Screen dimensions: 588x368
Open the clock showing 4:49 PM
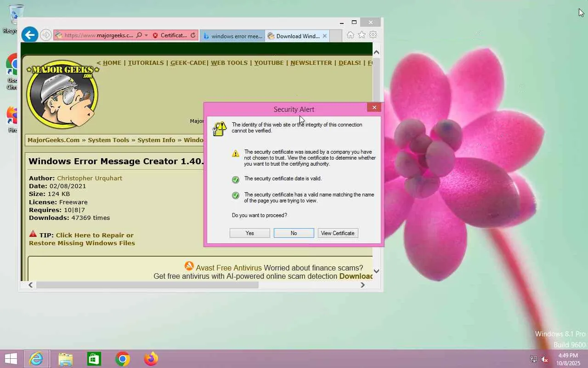(568, 359)
